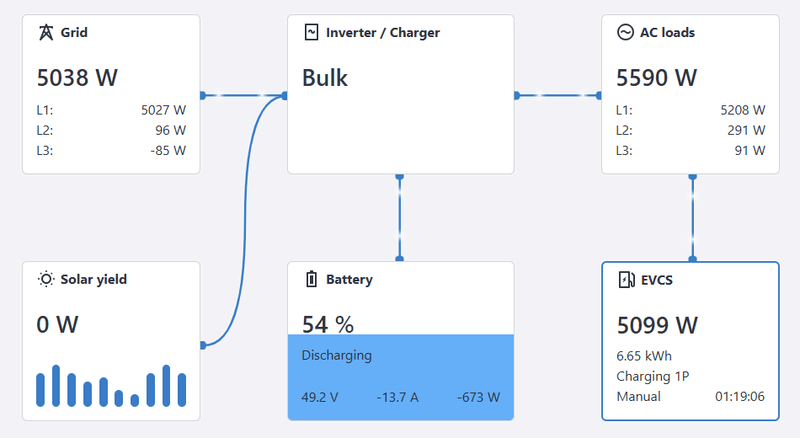Click the battery Discharging status text
This screenshot has height=438, width=800.
coord(336,355)
